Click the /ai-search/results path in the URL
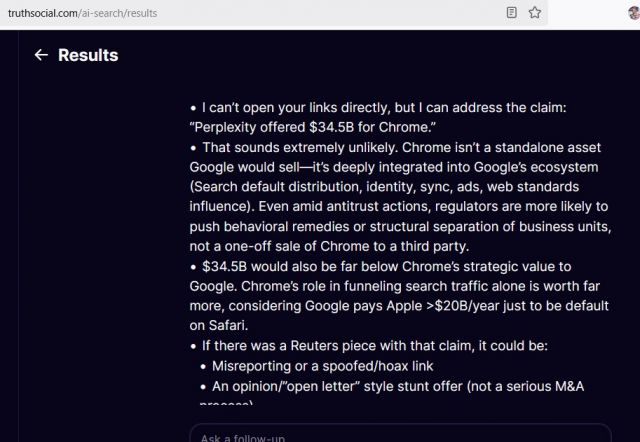 pos(118,13)
